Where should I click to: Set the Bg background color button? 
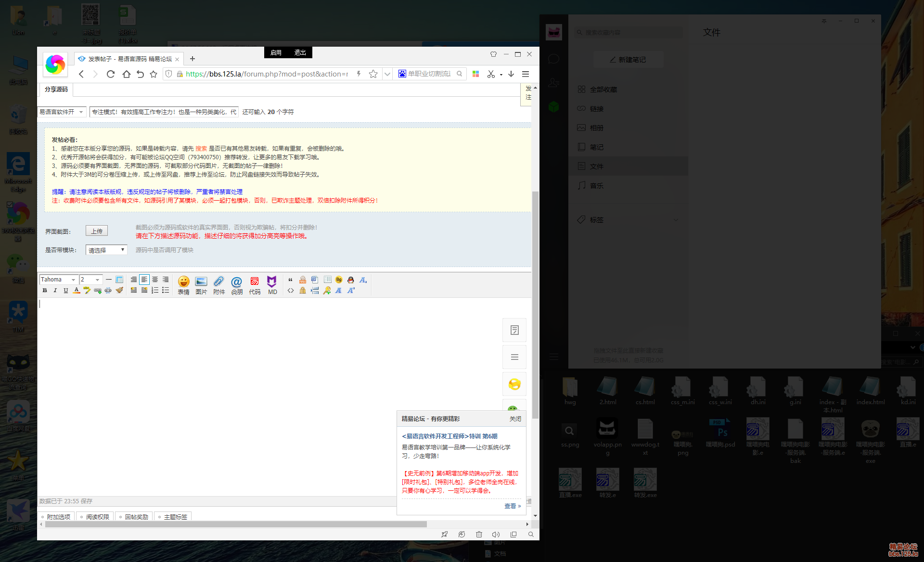pos(339,280)
